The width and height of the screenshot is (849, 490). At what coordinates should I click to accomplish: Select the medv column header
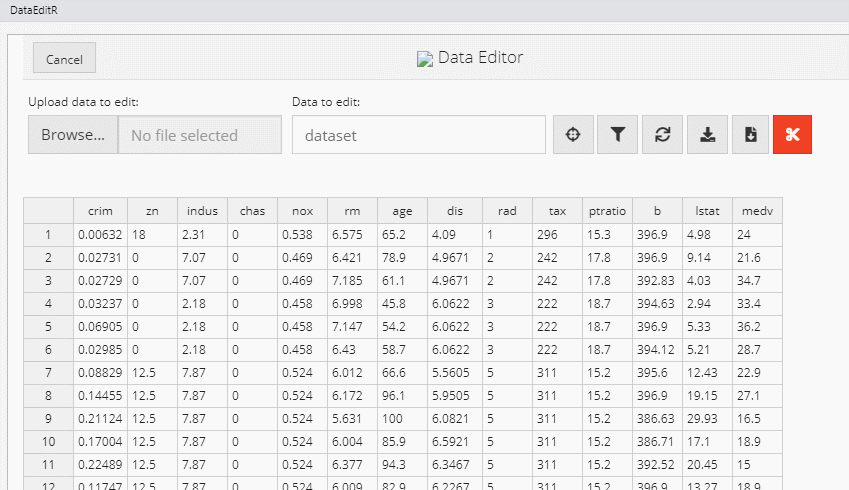point(756,211)
